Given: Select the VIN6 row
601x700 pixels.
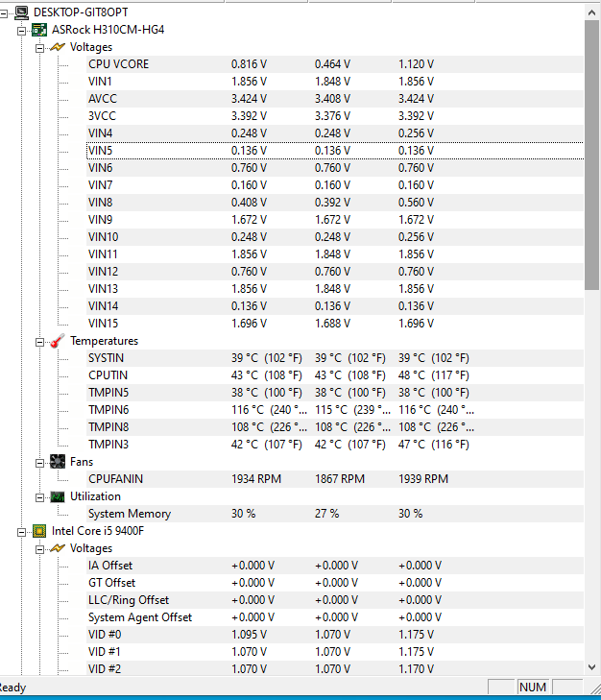Looking at the screenshot, I should tap(335, 168).
